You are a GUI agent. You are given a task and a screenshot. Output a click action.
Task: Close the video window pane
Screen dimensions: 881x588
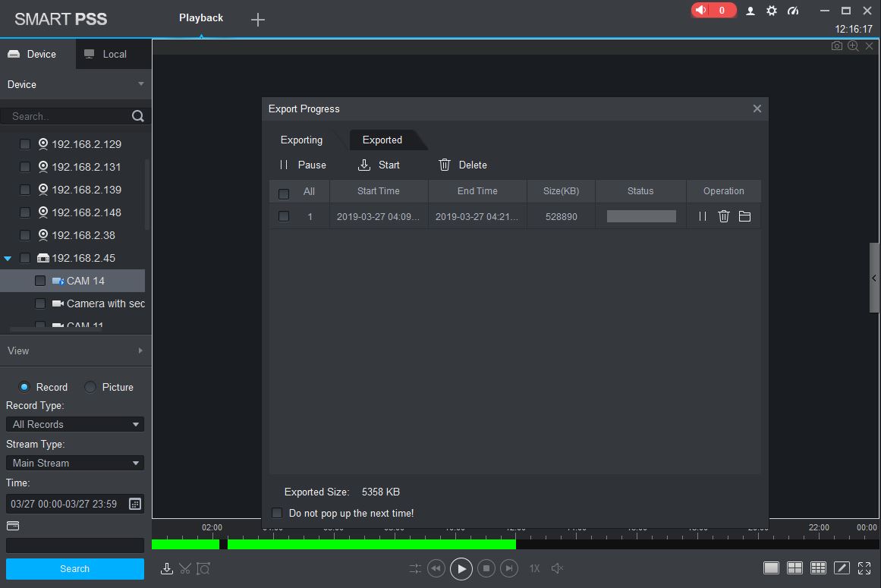coord(869,46)
